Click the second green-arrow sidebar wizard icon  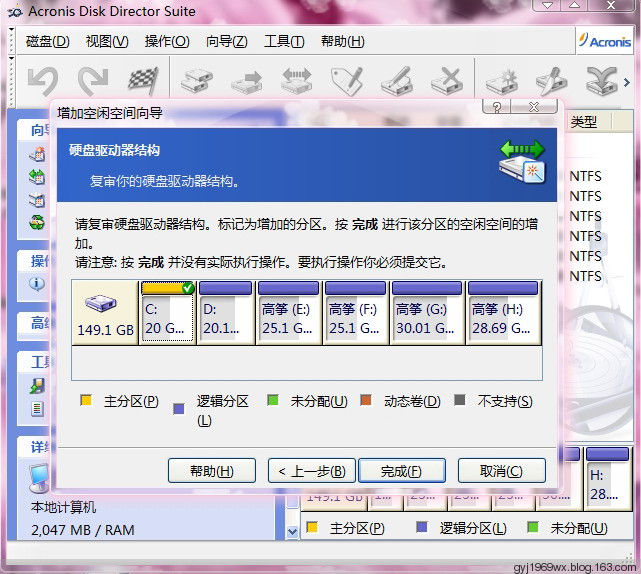point(37,177)
